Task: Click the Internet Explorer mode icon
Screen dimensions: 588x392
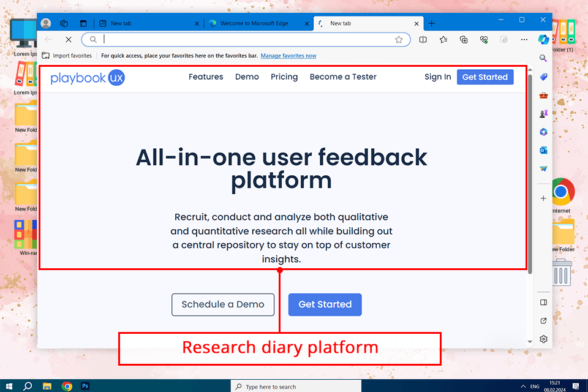Action: click(x=504, y=39)
